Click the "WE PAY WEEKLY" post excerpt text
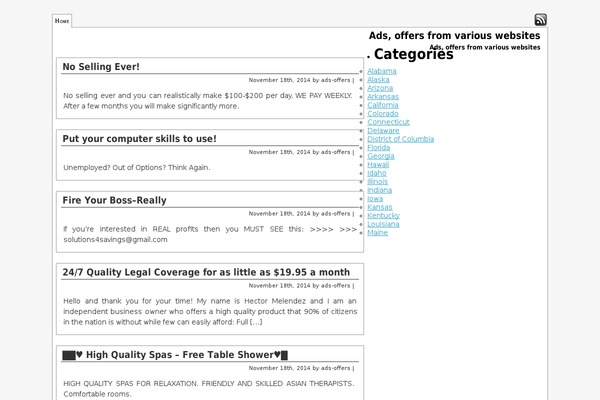This screenshot has width=600, height=400. (x=208, y=101)
